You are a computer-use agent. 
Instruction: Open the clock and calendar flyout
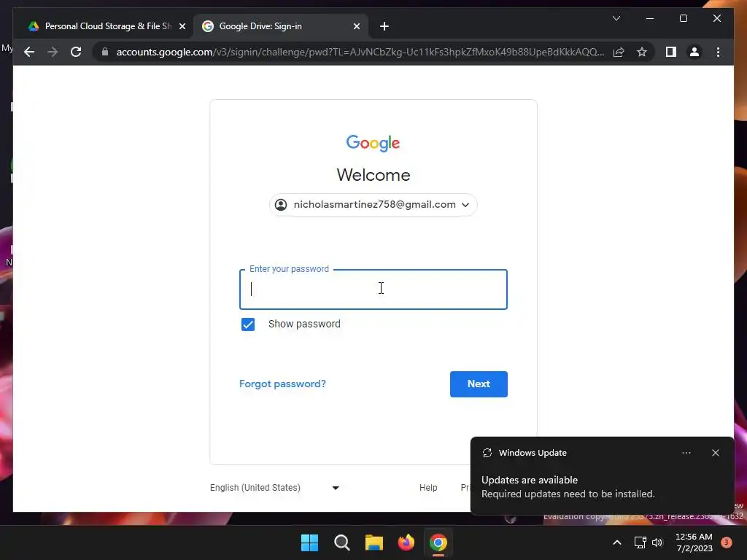(694, 542)
